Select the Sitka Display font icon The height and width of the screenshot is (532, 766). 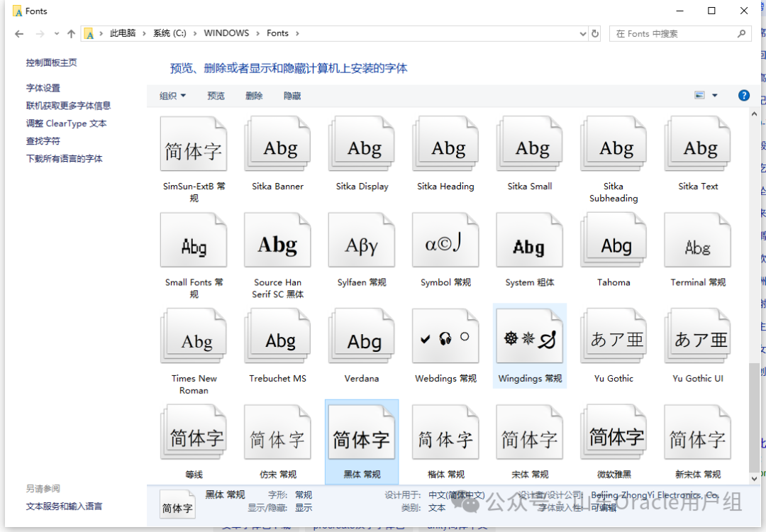click(362, 144)
